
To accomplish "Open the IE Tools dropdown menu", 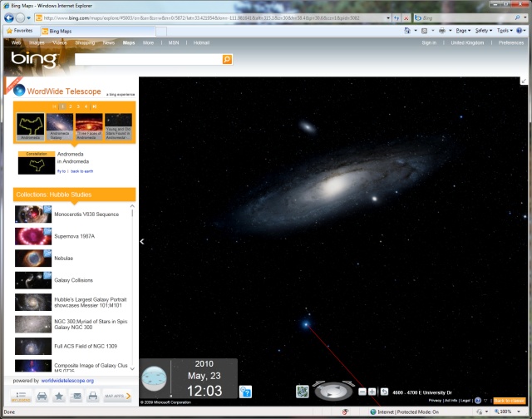I will (505, 31).
